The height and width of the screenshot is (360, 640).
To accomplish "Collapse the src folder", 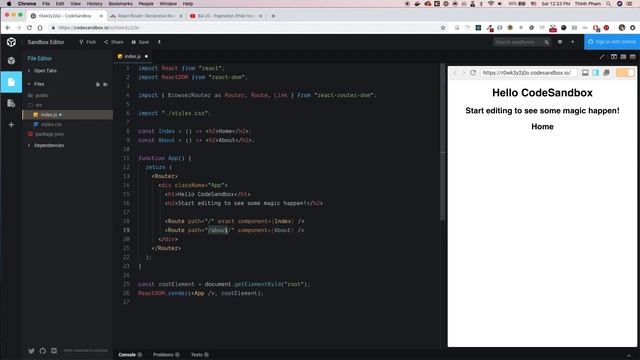I will [x=35, y=105].
